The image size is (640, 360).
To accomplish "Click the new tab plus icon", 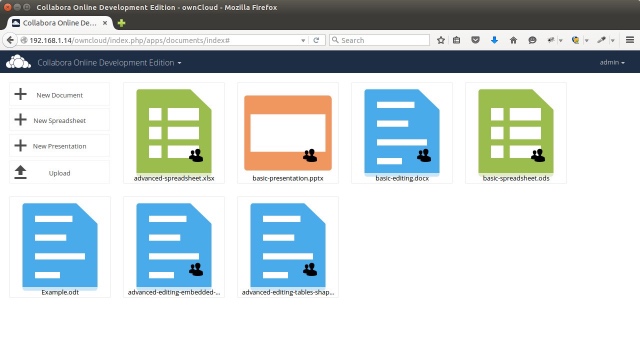I will pos(121,23).
